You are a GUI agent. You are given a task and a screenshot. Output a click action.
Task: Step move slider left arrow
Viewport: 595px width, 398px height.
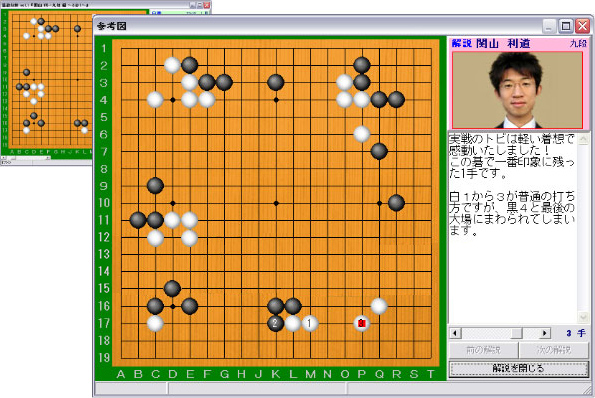[455, 333]
